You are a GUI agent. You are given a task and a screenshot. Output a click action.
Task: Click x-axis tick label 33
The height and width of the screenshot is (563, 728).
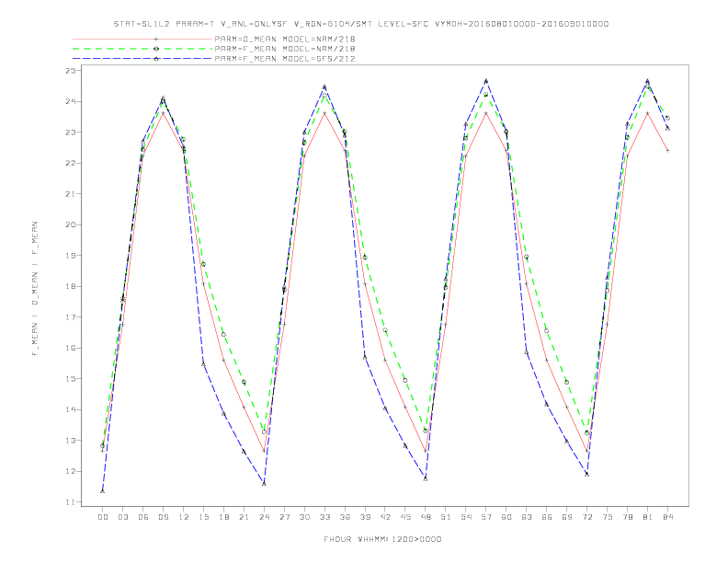324,517
